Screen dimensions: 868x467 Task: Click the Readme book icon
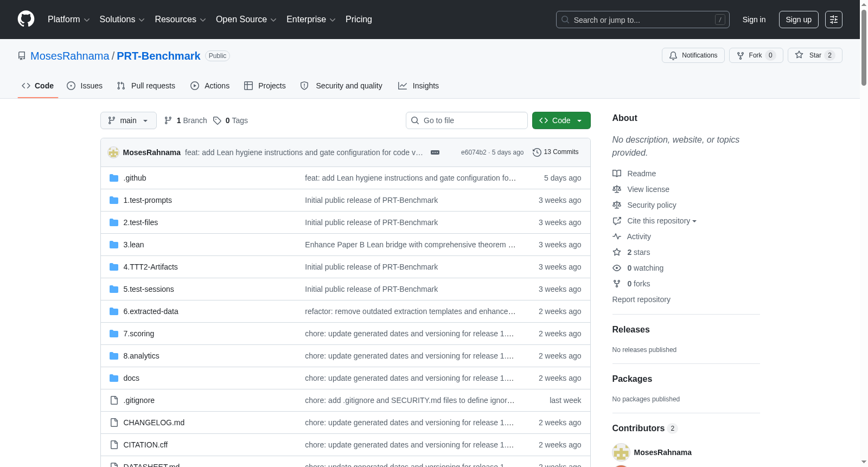click(x=617, y=174)
